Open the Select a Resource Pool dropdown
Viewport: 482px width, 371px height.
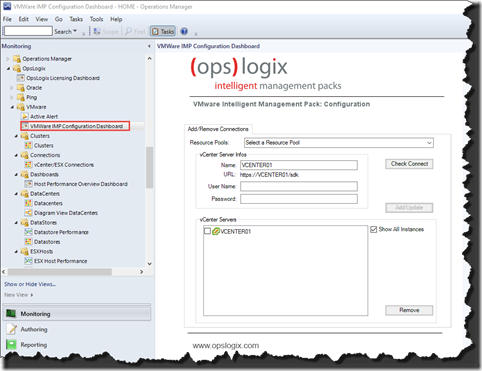[339, 143]
